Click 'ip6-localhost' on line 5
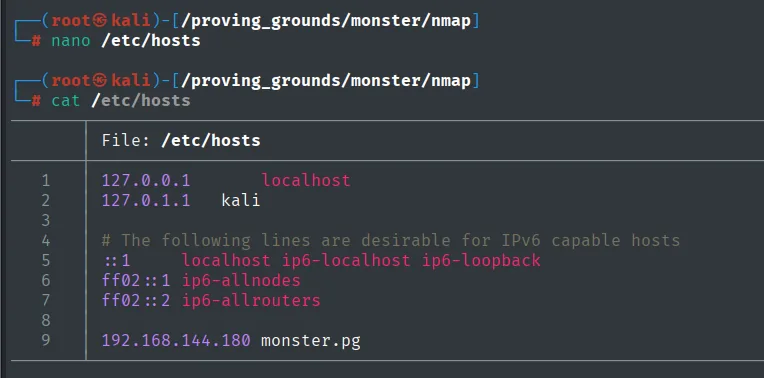Image resolution: width=764 pixels, height=378 pixels. (346, 260)
